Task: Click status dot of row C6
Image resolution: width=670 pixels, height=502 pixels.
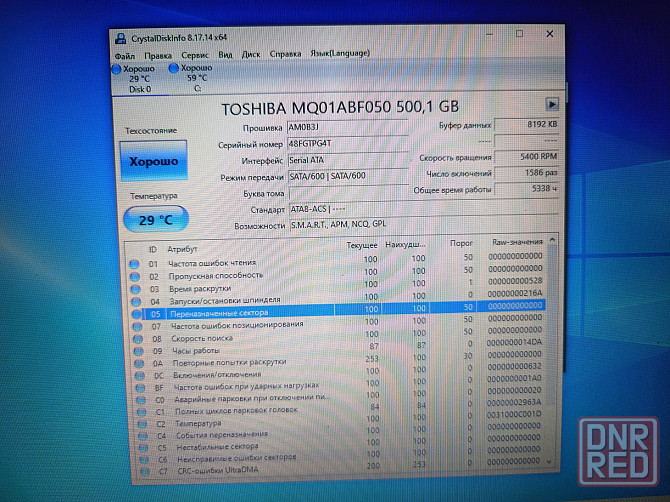Action: (x=144, y=460)
